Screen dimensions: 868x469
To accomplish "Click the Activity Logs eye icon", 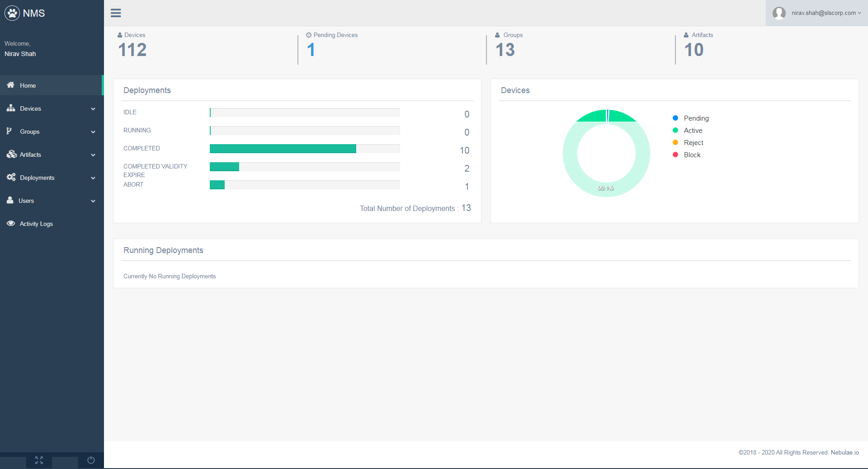I will coord(11,223).
